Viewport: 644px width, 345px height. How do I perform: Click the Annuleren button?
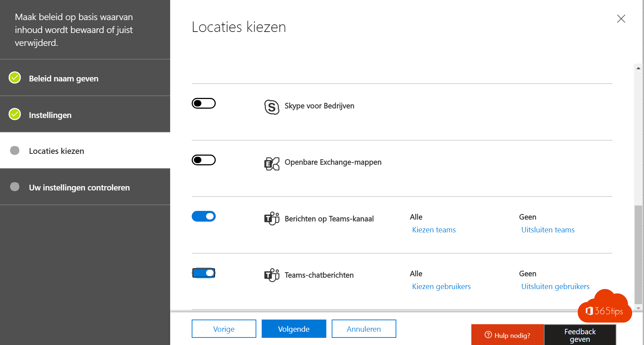tap(364, 329)
